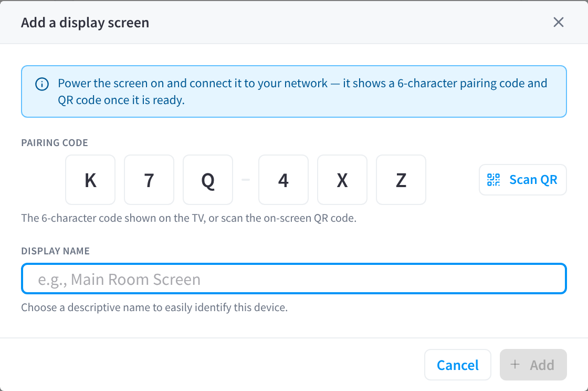Screen dimensions: 588x391
Task: Click the last pairing code box showing Z
Action: point(401,180)
